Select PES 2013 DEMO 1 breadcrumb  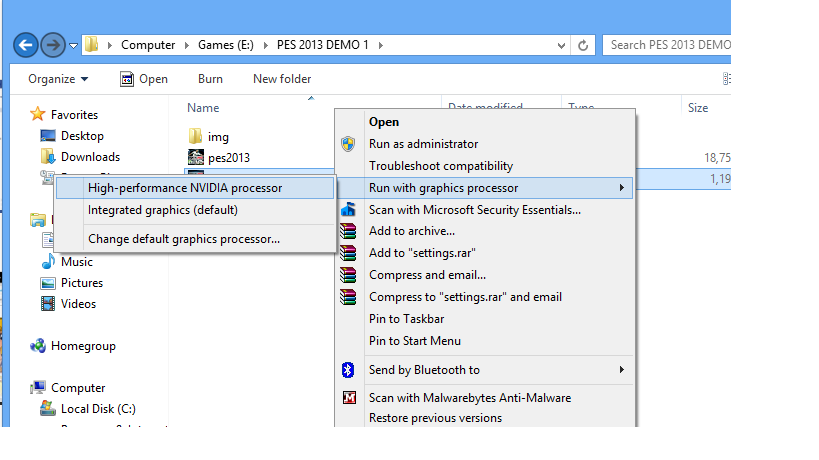(323, 45)
